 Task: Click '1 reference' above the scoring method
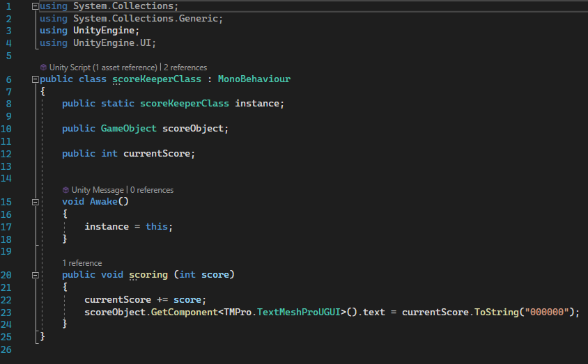82,263
